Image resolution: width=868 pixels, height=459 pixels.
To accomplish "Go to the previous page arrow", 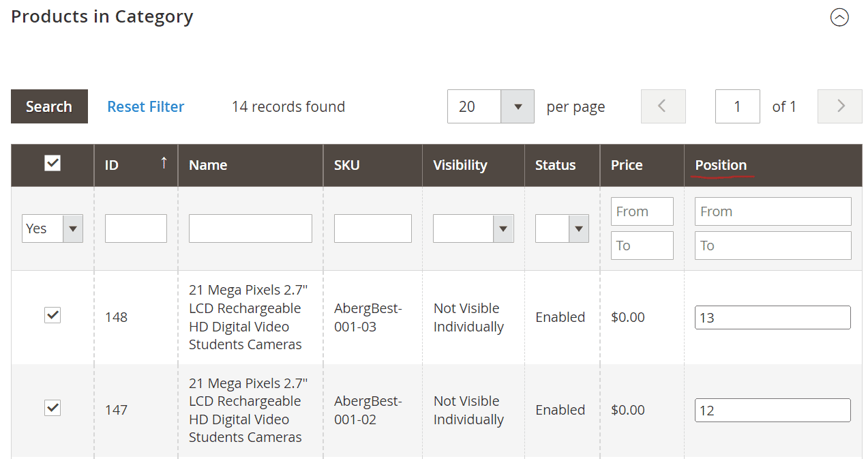I will (x=663, y=106).
